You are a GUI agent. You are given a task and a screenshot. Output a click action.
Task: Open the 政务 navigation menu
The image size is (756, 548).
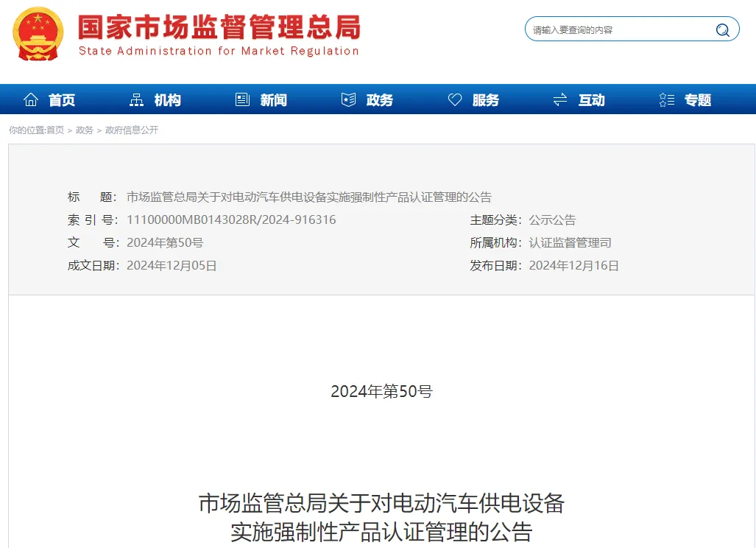(378, 99)
